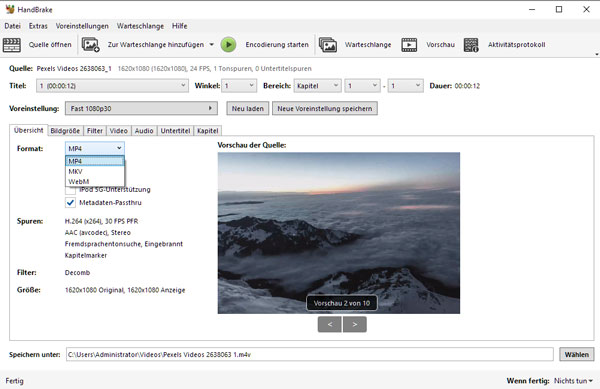Viewport: 600px width, 389px height.
Task: Click AAC (avcodec), Stereo text
Action: click(98, 233)
